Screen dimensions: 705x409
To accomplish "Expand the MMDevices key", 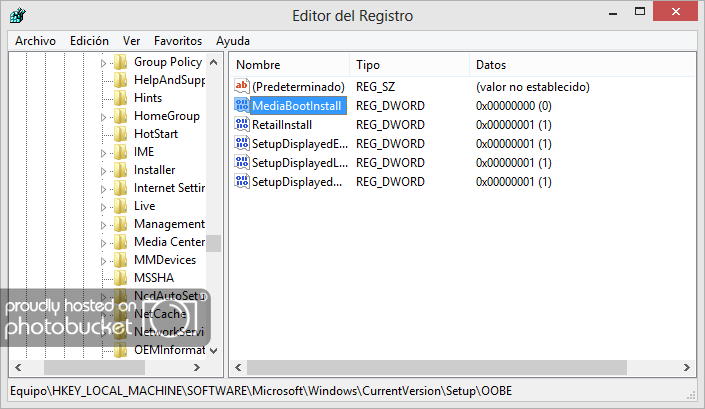I will tap(103, 261).
